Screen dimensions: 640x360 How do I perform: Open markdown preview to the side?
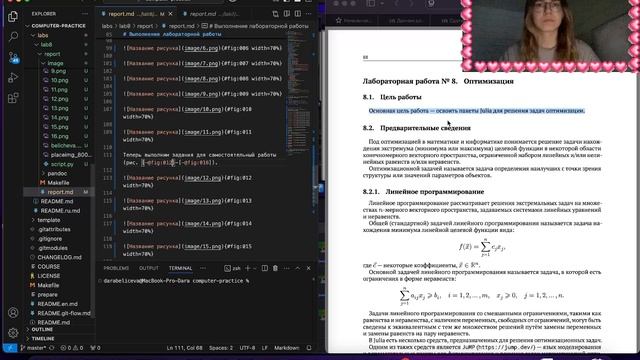coord(287,14)
